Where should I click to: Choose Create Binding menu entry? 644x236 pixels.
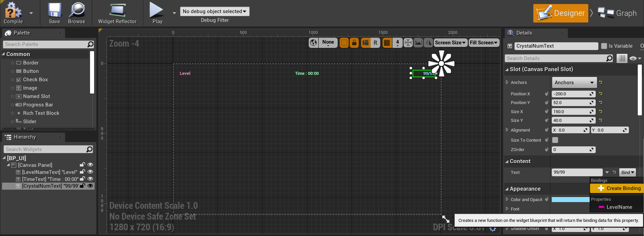pyautogui.click(x=617, y=188)
